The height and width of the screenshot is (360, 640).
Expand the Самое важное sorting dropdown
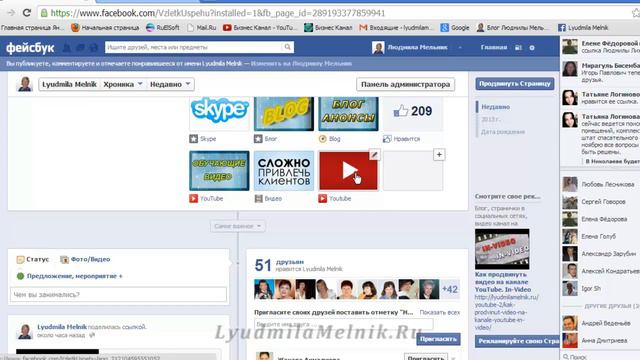pos(238,226)
